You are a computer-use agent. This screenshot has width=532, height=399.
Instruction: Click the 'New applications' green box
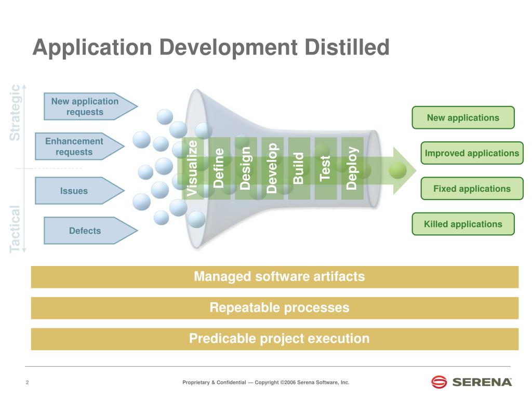click(x=463, y=118)
